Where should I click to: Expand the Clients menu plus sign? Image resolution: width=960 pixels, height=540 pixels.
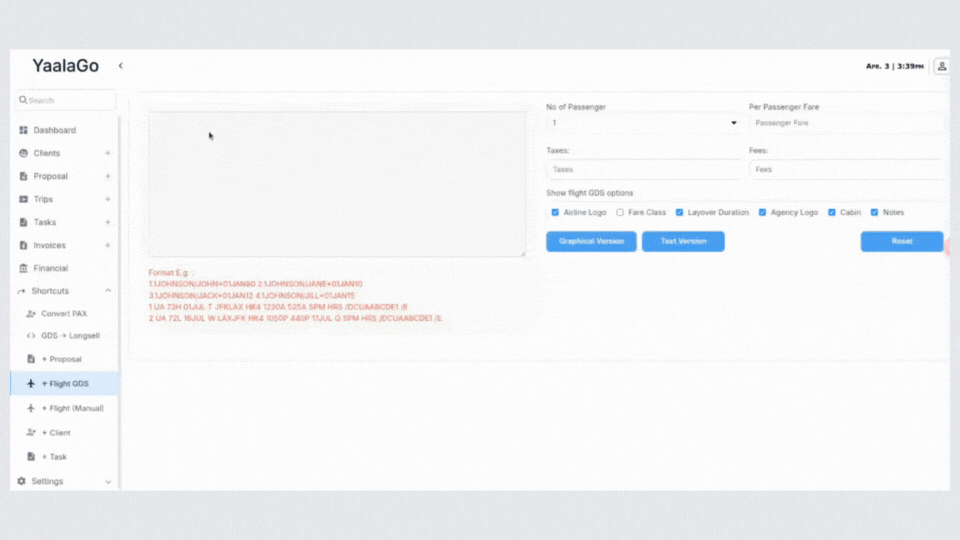(108, 153)
